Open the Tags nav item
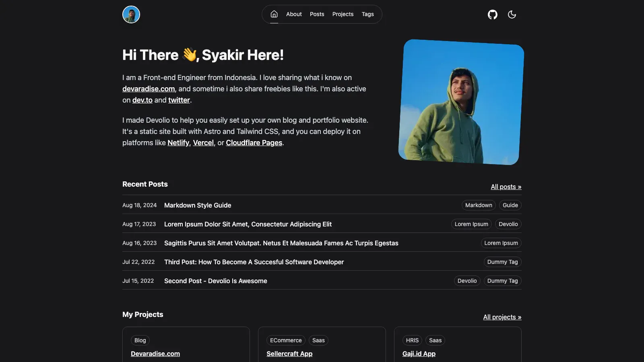 (x=367, y=14)
